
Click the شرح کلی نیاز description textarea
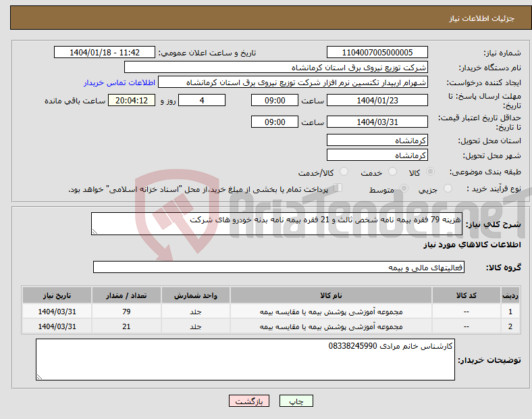pyautogui.click(x=277, y=224)
